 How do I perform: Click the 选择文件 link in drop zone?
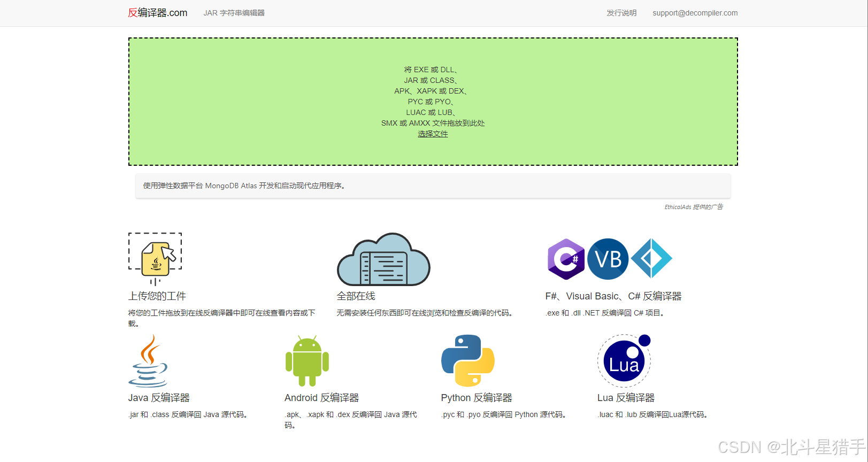[x=433, y=134]
